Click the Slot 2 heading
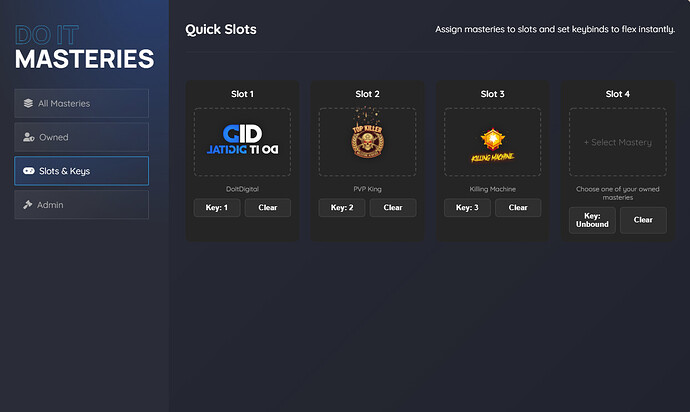690x412 pixels. click(367, 94)
